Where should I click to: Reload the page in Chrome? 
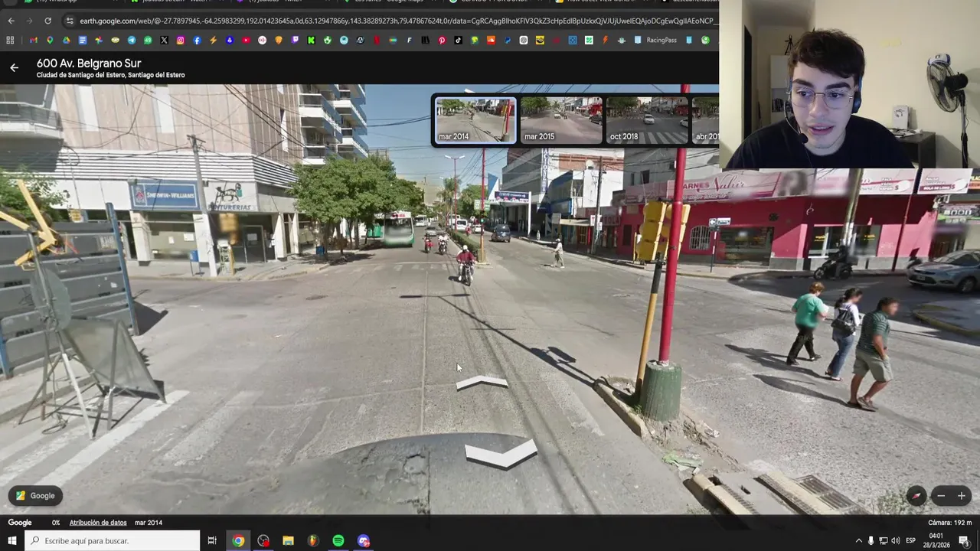48,21
